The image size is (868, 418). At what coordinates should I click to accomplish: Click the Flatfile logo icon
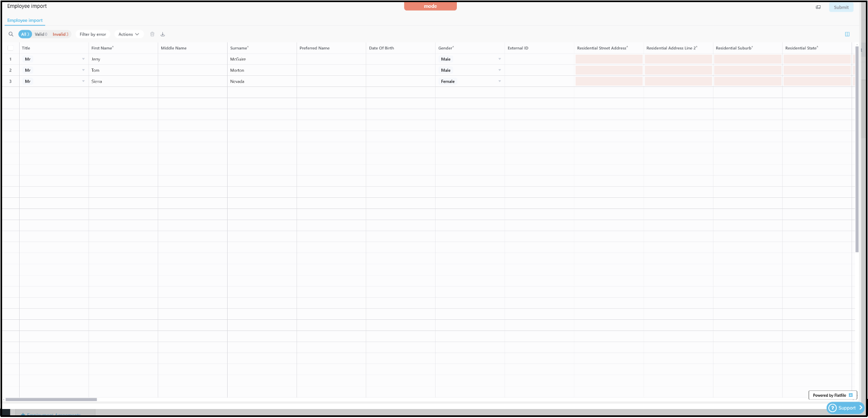(851, 395)
